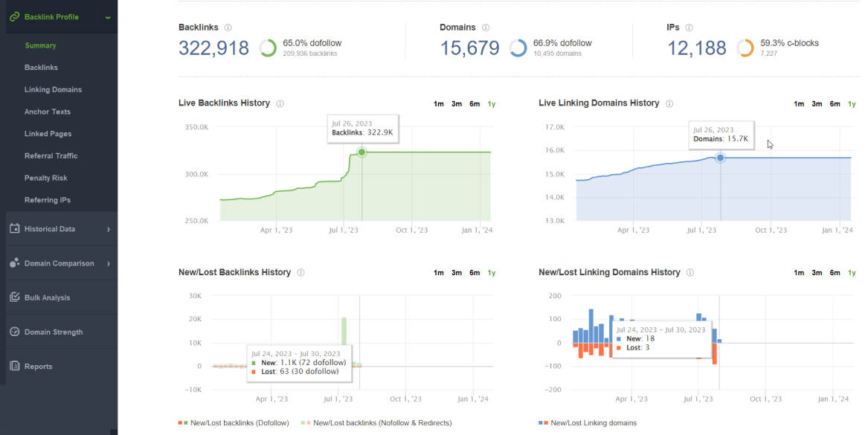Open info tooltip for Live Backlinks History
The image size is (868, 435).
[x=280, y=103]
